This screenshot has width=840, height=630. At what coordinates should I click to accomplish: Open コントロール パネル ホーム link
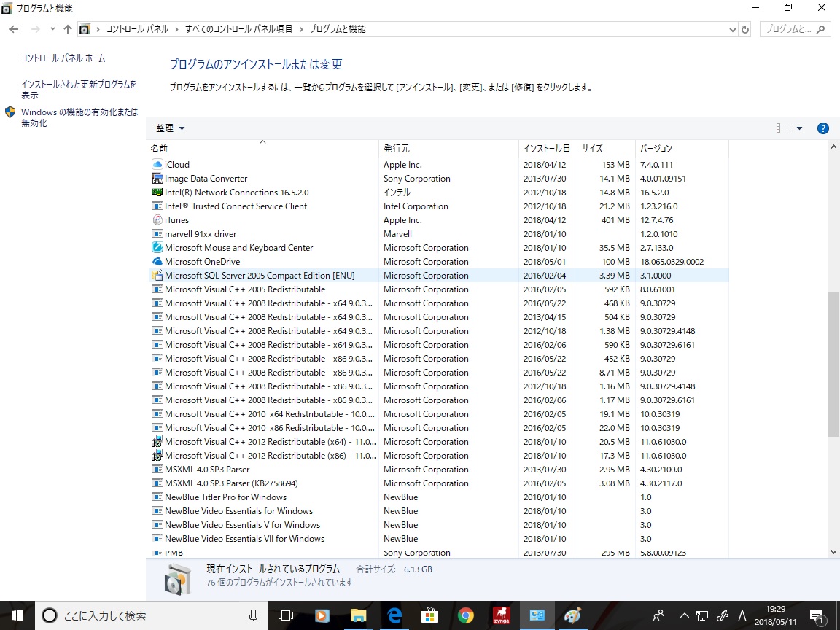tap(63, 58)
